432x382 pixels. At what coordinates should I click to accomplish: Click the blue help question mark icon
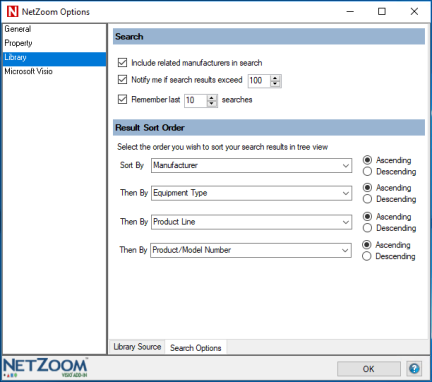click(x=414, y=369)
